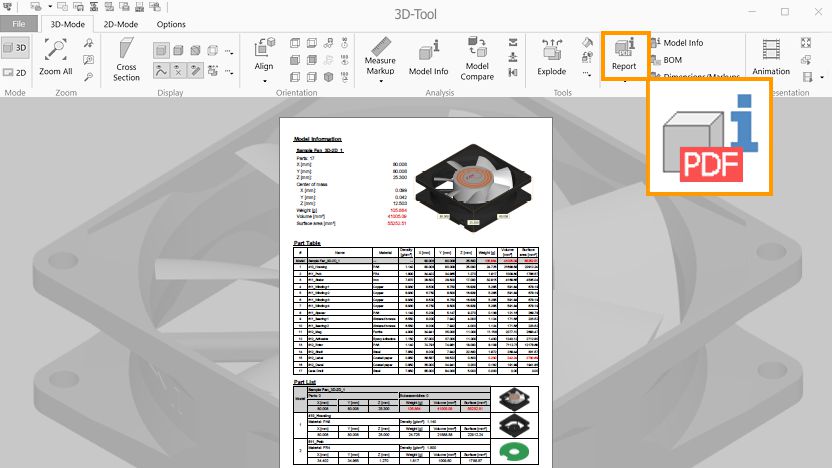Click the BOM report option

pos(671,60)
